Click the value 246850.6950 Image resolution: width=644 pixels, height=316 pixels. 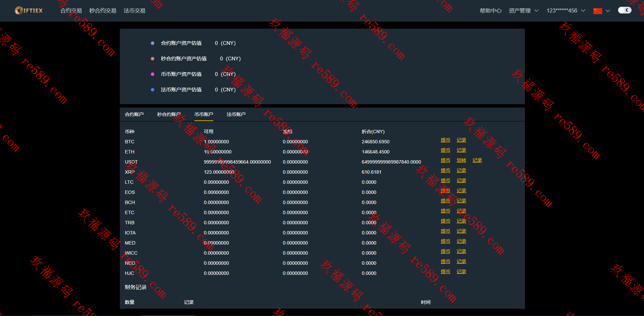(376, 142)
